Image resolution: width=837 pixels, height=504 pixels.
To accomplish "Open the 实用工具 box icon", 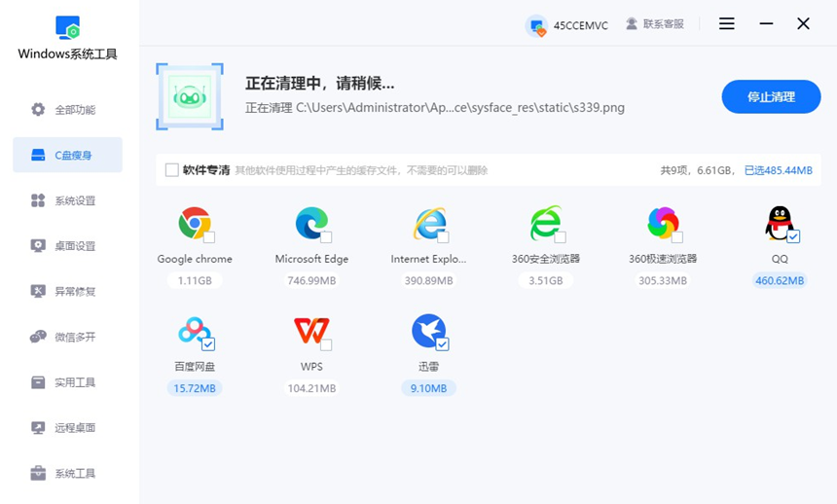I will [38, 382].
